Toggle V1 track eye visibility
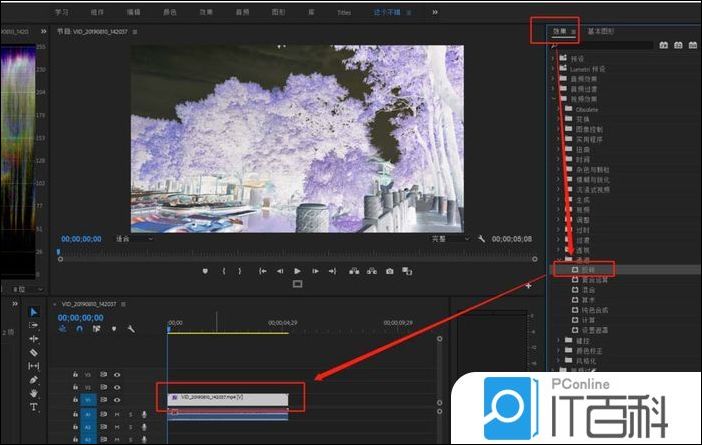This screenshot has height=445, width=702. [x=117, y=399]
